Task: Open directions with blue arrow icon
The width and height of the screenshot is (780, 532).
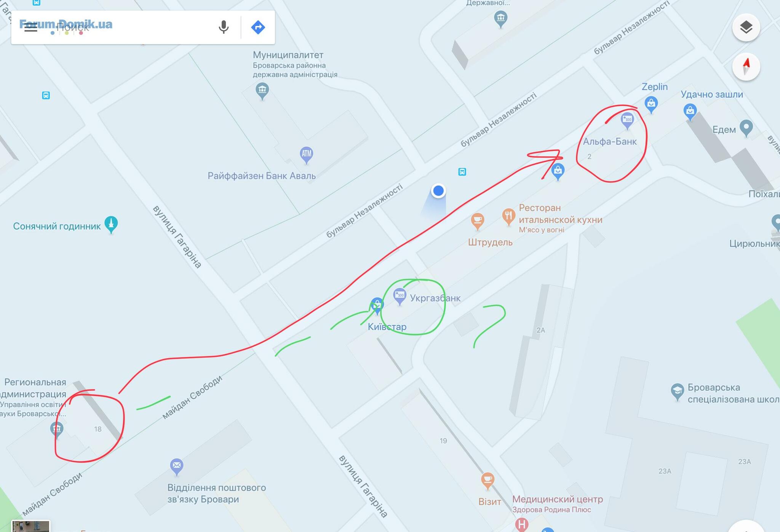Action: click(258, 27)
